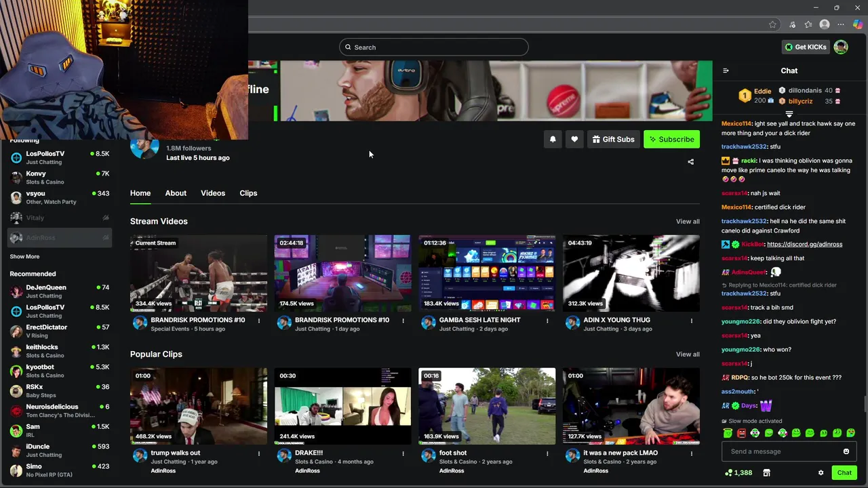The height and width of the screenshot is (488, 868).
Task: Open the 02:44:18 BRANDRISK PROMOTIONS video thumbnail
Action: (342, 273)
